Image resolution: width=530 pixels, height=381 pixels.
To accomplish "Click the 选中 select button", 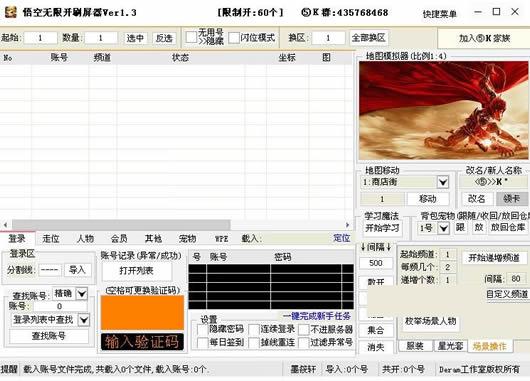I will pos(135,38).
